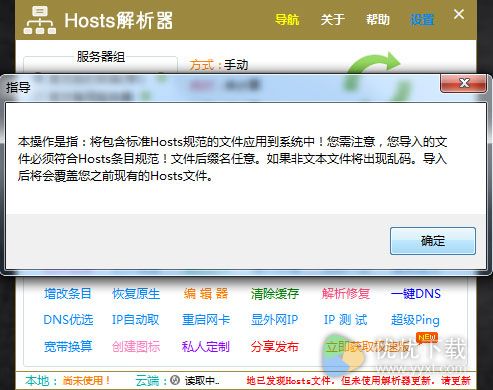Click the Hosts解析器 network logo icon
The height and width of the screenshot is (390, 493).
pos(40,21)
